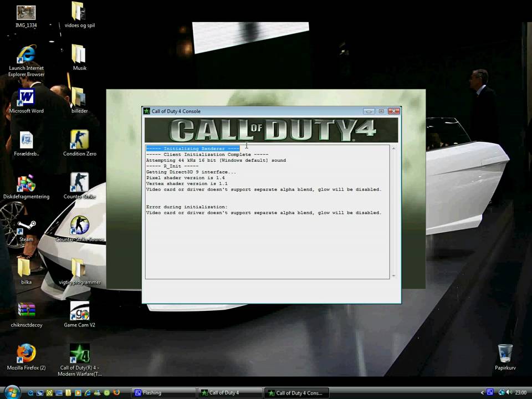Click the volume icon in system tray
The width and height of the screenshot is (532, 399).
[509, 392]
